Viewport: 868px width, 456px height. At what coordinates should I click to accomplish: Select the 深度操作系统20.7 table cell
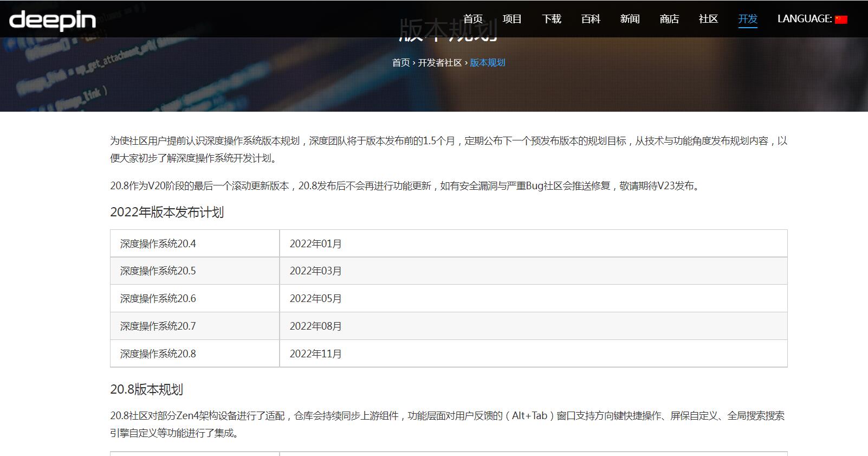coord(195,326)
